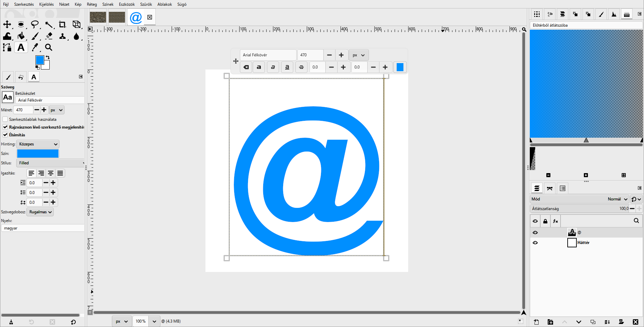This screenshot has width=644, height=327.
Task: Select the Move tool
Action: tap(7, 24)
